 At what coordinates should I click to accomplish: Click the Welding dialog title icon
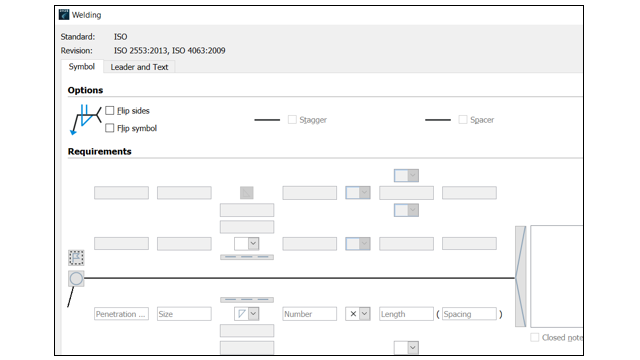pyautogui.click(x=64, y=15)
